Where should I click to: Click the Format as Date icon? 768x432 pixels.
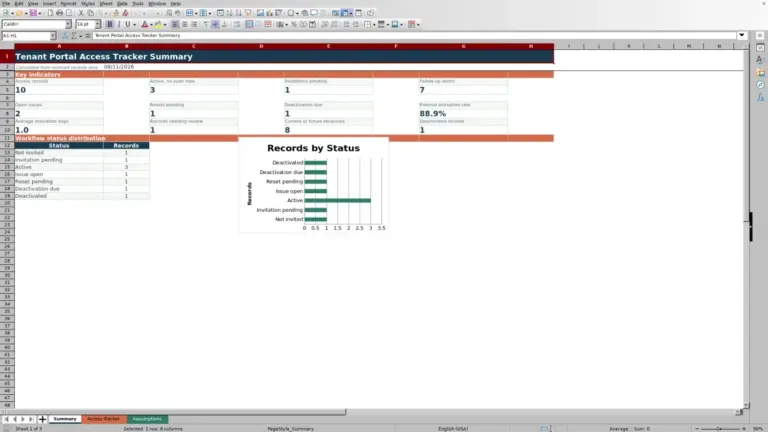click(312, 24)
